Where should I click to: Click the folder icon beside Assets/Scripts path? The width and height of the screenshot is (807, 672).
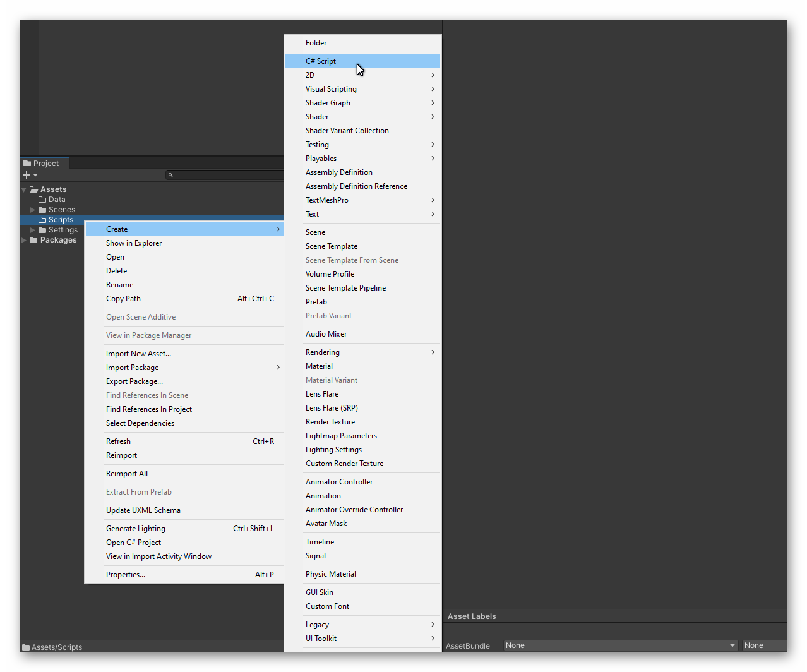click(26, 647)
